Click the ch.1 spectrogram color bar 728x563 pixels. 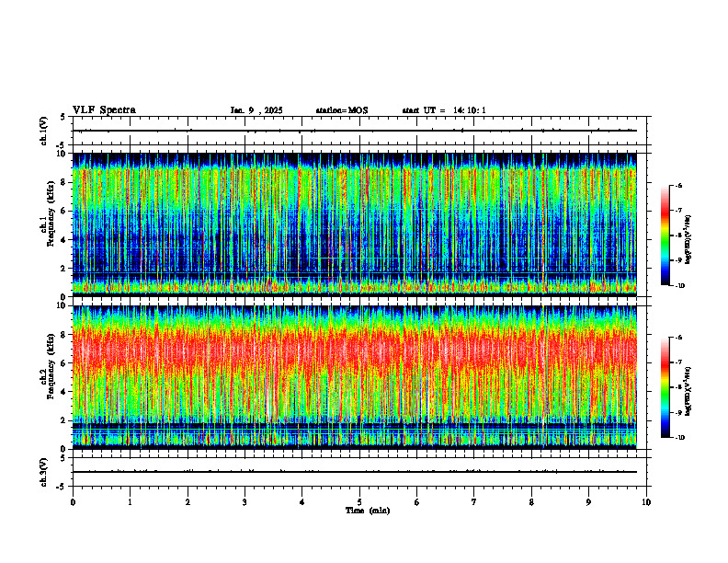[665, 236]
